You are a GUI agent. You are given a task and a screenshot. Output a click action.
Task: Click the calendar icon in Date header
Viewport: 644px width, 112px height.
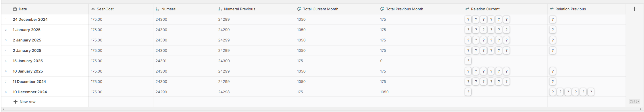tap(15, 9)
